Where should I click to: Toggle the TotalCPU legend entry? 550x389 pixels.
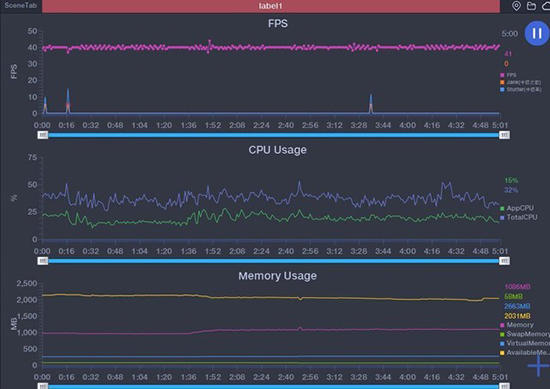(518, 217)
